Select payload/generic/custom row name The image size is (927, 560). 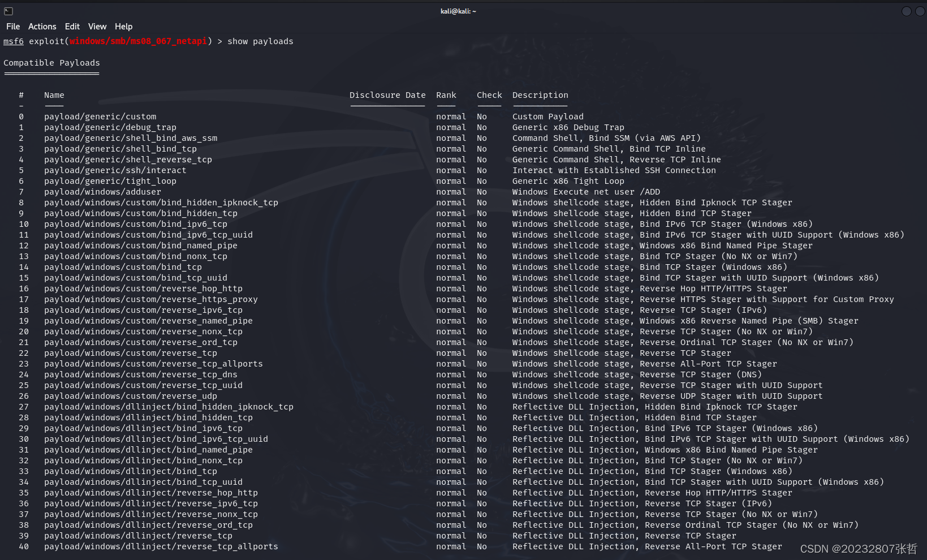coord(100,117)
